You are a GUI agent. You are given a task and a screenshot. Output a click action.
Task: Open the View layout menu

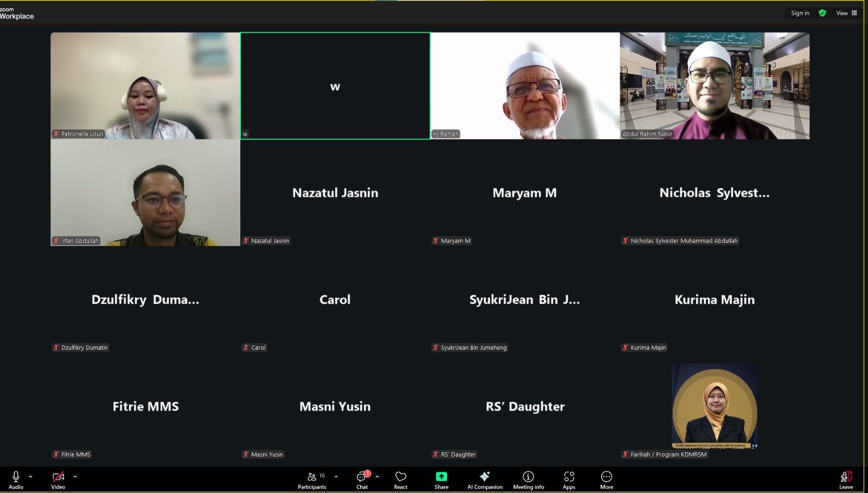click(x=846, y=13)
